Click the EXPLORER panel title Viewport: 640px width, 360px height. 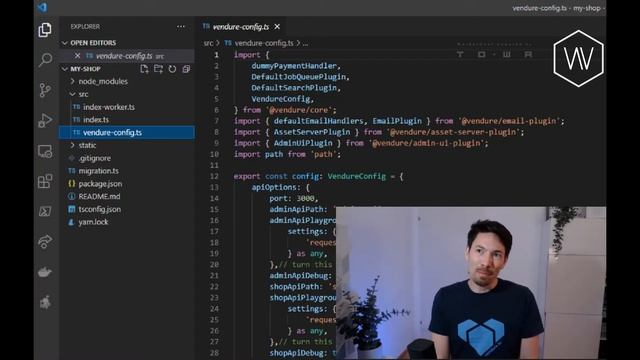point(85,27)
